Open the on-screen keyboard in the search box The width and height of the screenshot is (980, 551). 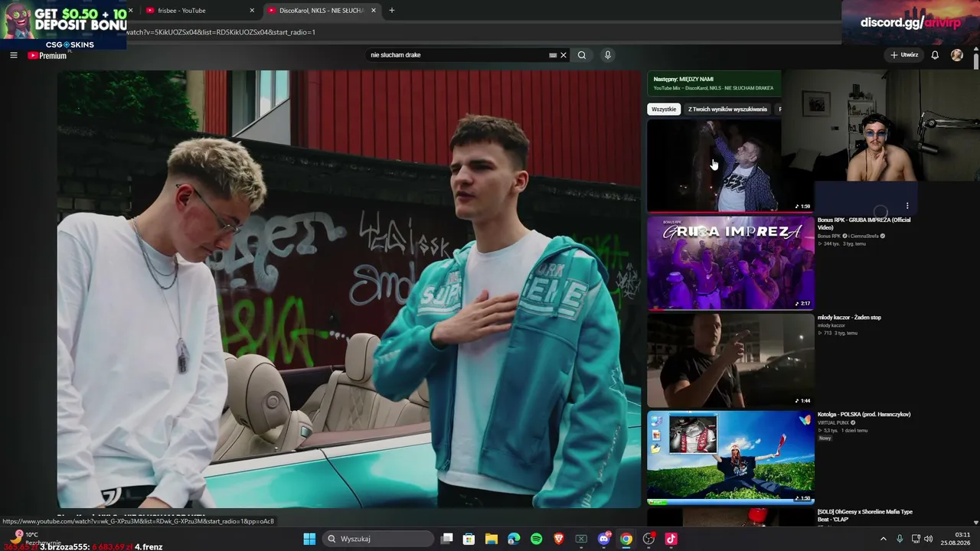[553, 55]
